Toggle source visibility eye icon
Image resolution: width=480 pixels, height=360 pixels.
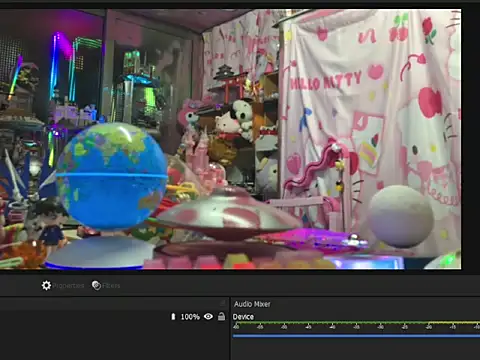(208, 316)
